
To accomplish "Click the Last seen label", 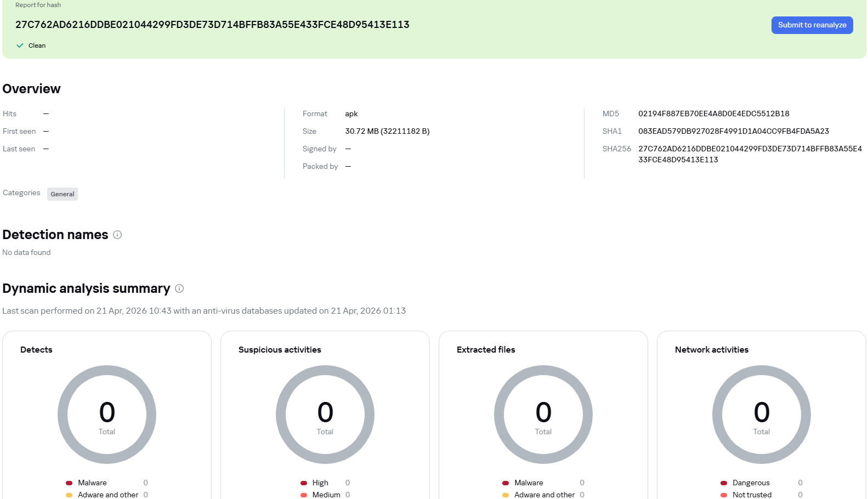I will coord(19,149).
